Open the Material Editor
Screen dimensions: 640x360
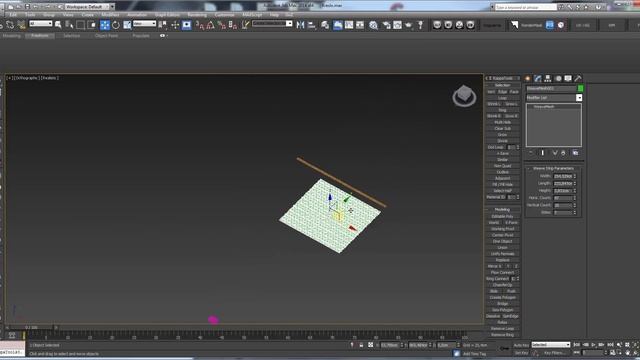(373, 25)
